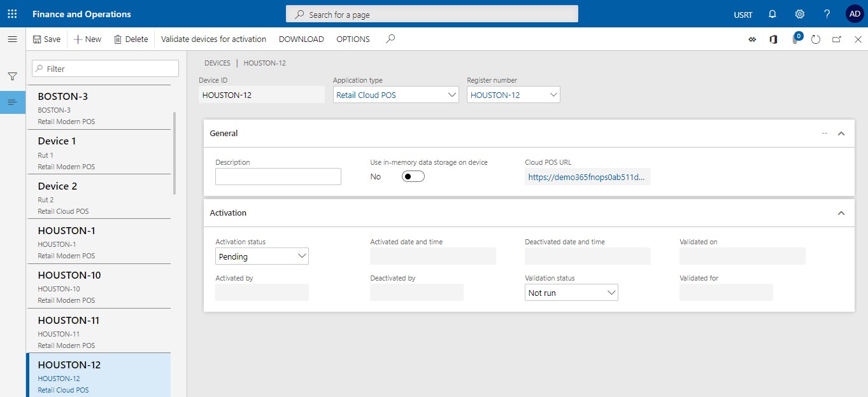Open the DOWNLOAD menu
868x397 pixels.
tap(301, 39)
